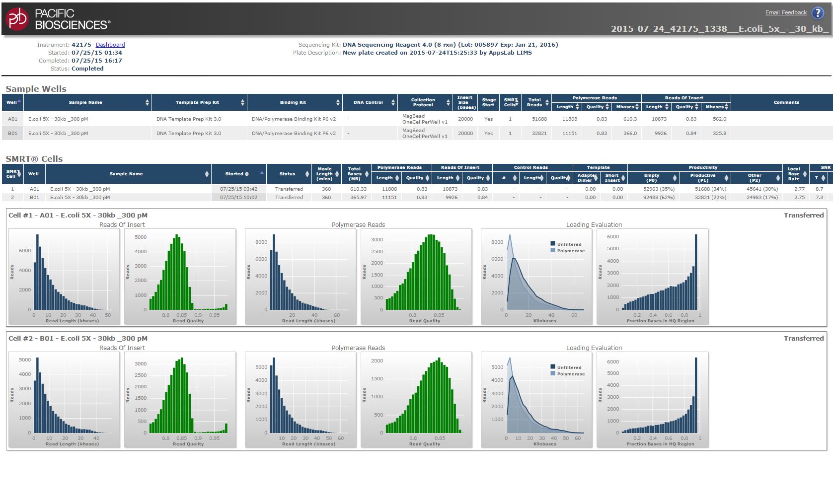The width and height of the screenshot is (833, 504).
Task: Click the Unfiltered legend color swatch
Action: [x=552, y=244]
